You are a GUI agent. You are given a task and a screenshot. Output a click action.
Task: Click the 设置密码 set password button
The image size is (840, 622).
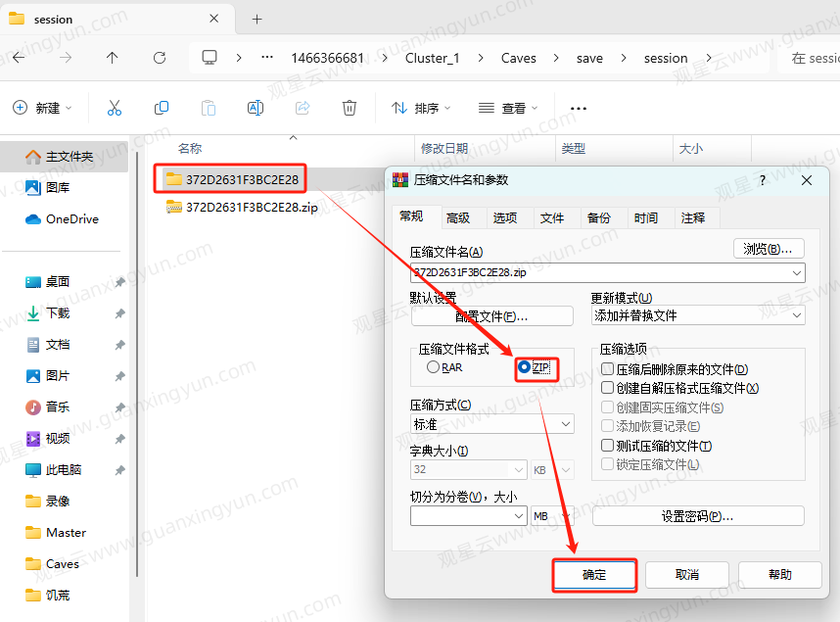coord(698,516)
